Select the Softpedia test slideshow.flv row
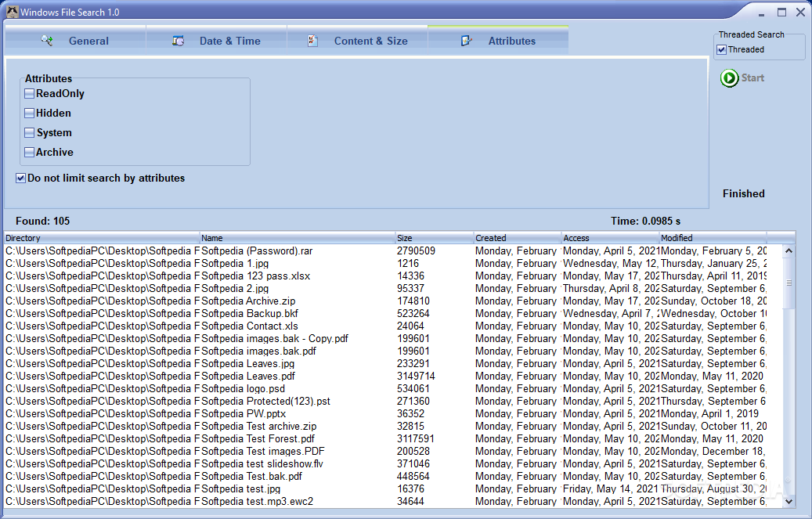Viewport: 812px width, 519px height. coord(386,463)
